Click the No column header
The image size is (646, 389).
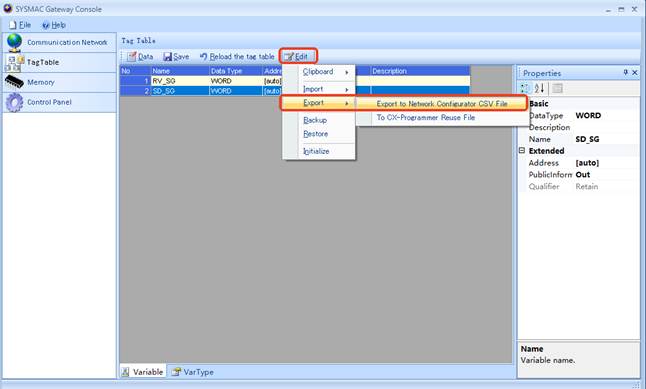pyautogui.click(x=136, y=71)
